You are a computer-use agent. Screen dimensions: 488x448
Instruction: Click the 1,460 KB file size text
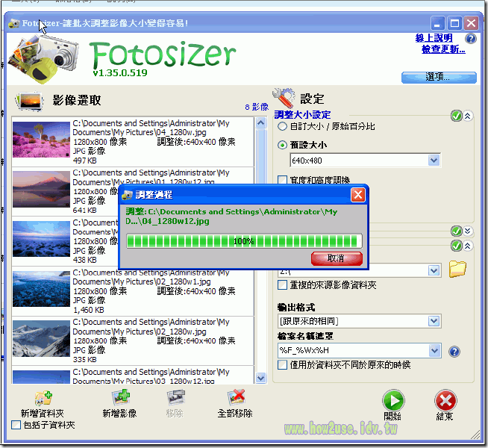pyautogui.click(x=89, y=310)
